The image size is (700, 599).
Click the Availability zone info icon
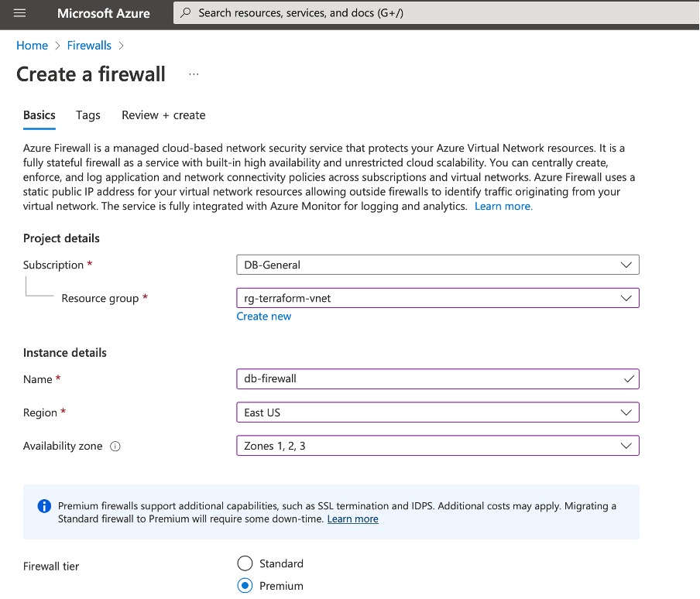pos(115,446)
